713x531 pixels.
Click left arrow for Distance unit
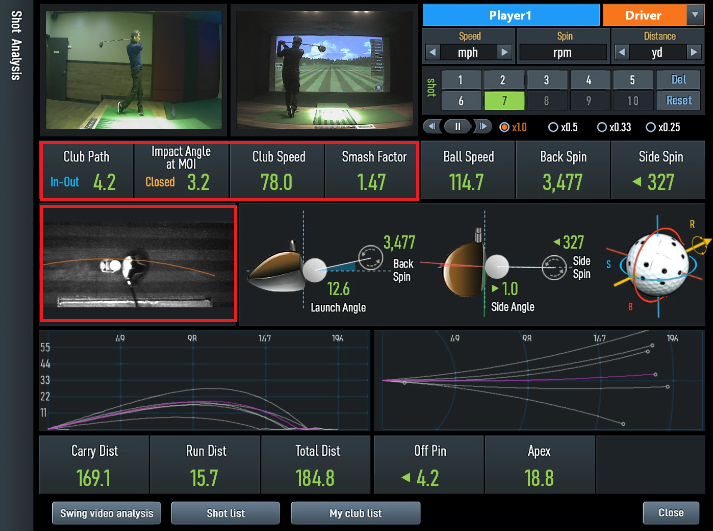[x=622, y=52]
